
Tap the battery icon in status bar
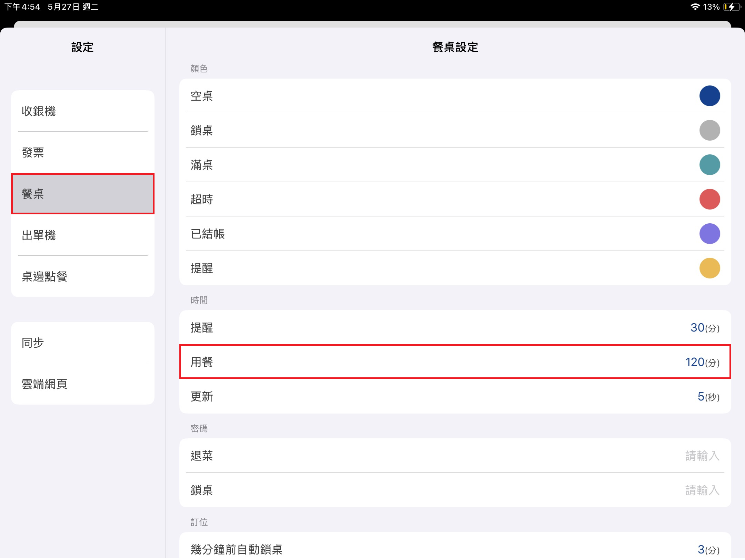pyautogui.click(x=731, y=7)
